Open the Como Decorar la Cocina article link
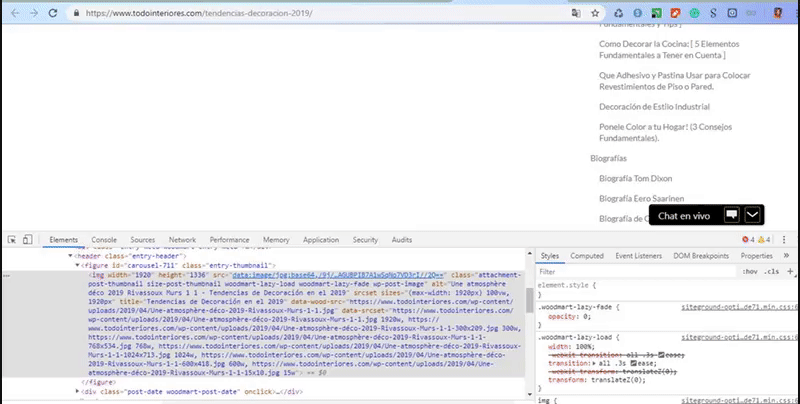The width and height of the screenshot is (800, 404). click(669, 49)
